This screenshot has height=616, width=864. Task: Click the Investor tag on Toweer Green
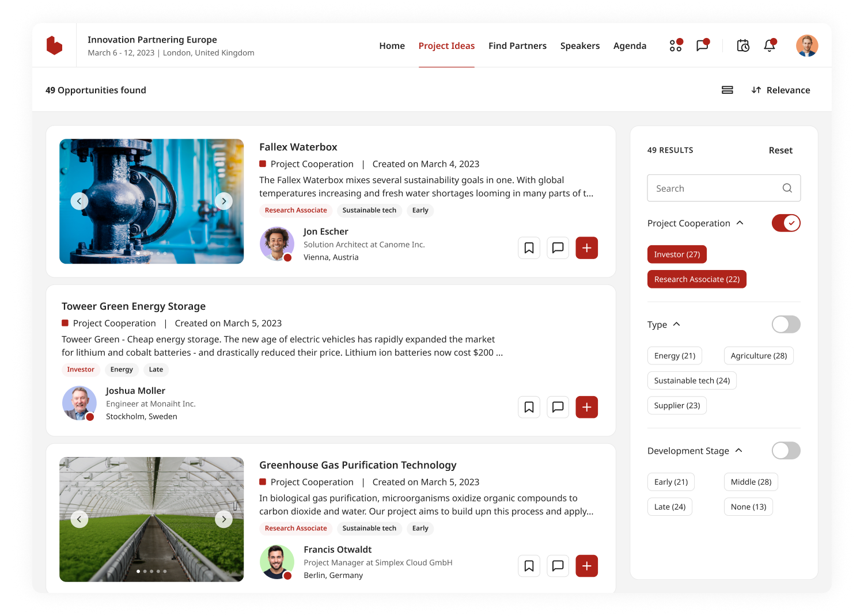81,370
